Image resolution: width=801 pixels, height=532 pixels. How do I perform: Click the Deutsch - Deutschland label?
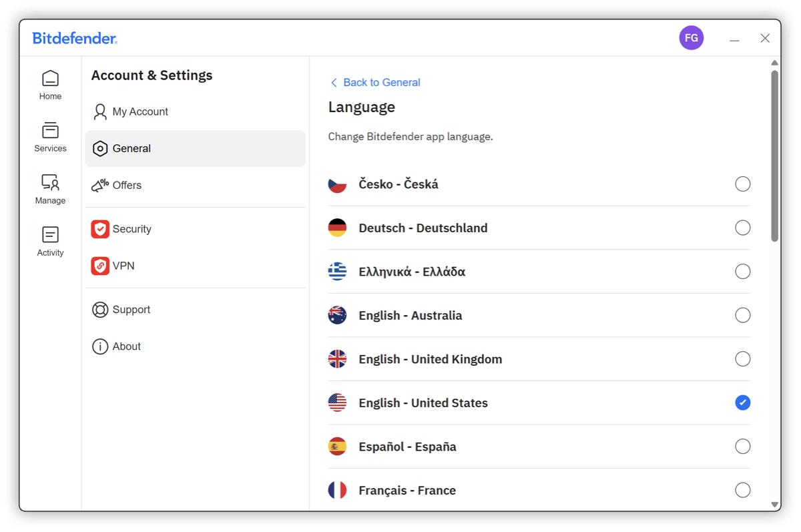tap(423, 228)
